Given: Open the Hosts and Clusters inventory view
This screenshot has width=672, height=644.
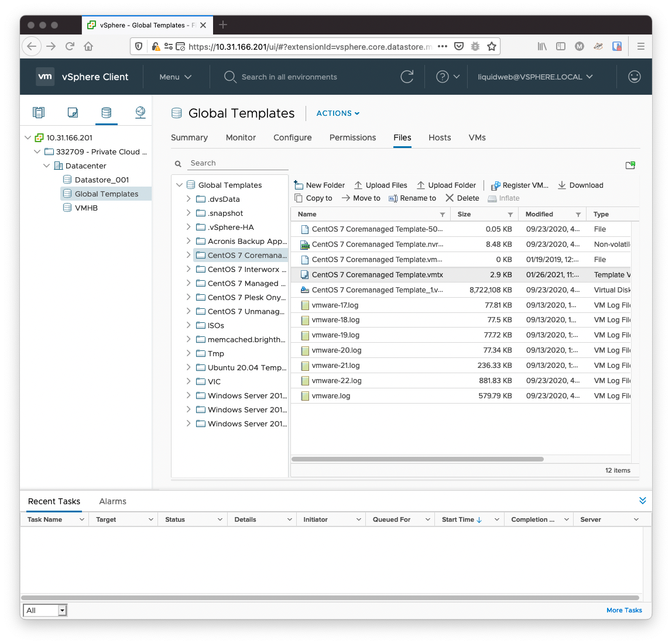Looking at the screenshot, I should pos(39,112).
